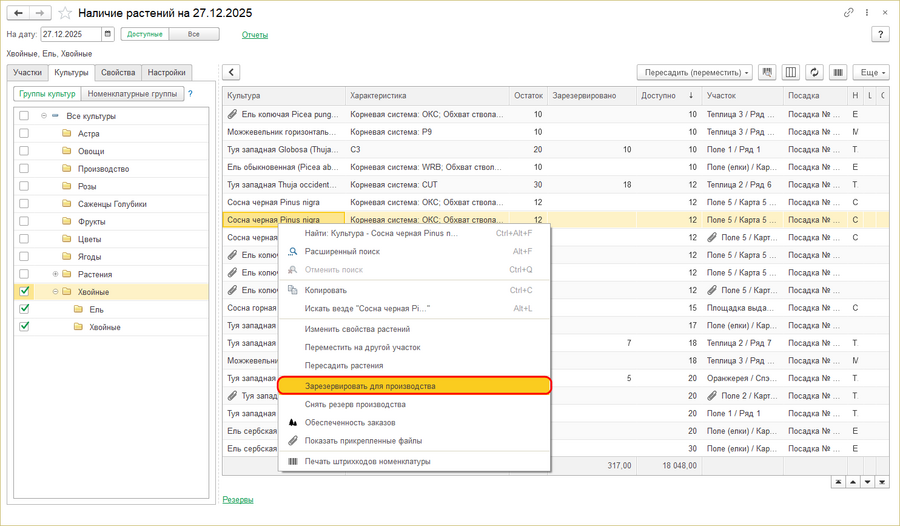900x526 pixels.
Task: Click the На дату input field
Action: pos(70,34)
